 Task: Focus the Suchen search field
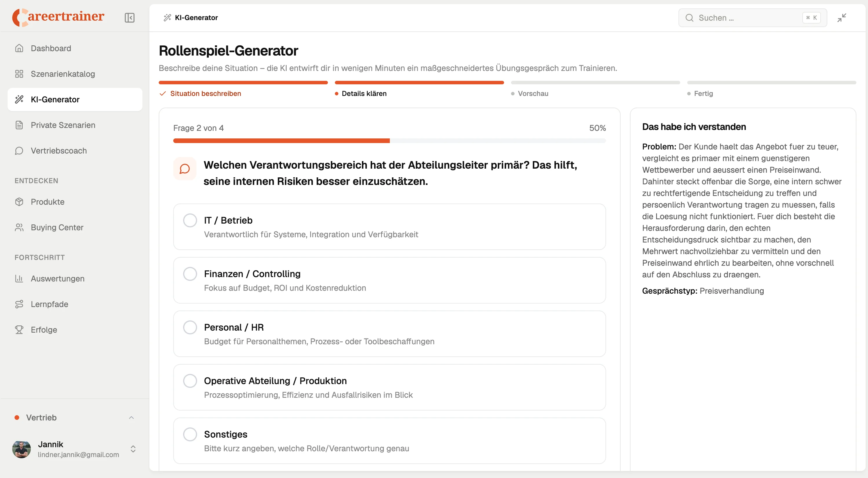752,17
